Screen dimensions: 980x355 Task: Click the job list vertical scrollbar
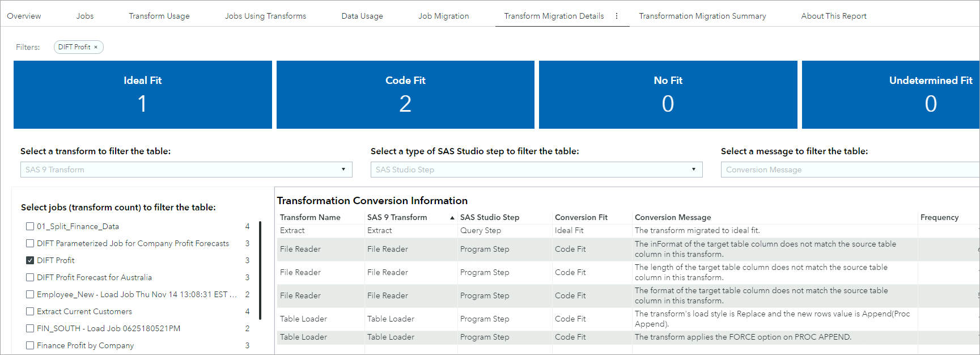coord(260,271)
